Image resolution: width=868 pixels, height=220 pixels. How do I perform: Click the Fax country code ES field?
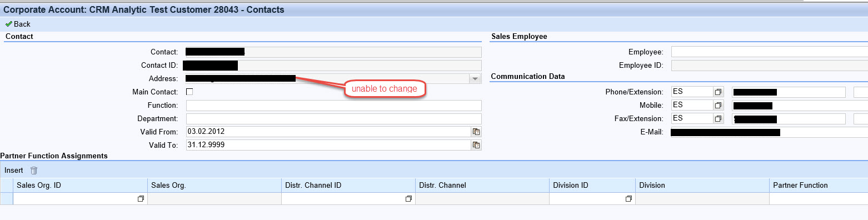pyautogui.click(x=692, y=118)
